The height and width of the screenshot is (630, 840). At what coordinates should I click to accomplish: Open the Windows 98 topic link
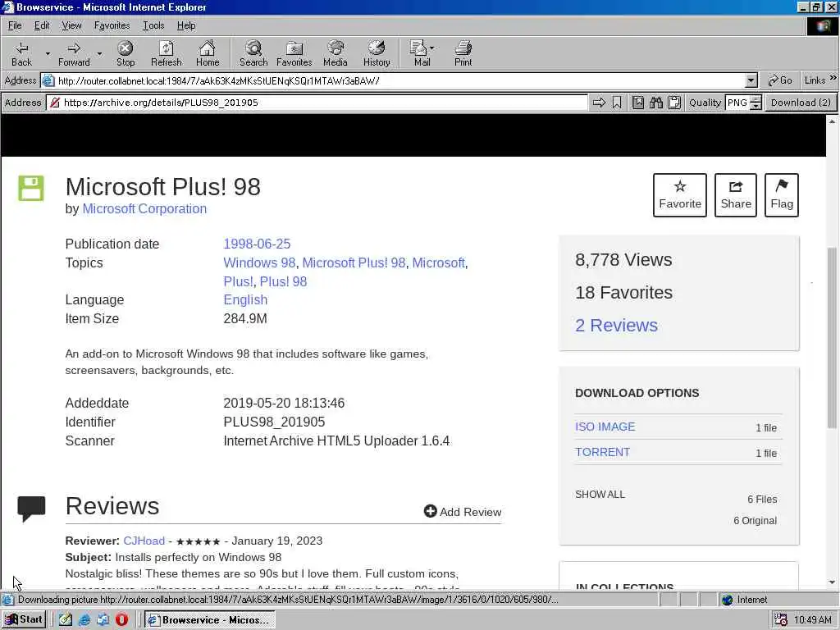[259, 262]
